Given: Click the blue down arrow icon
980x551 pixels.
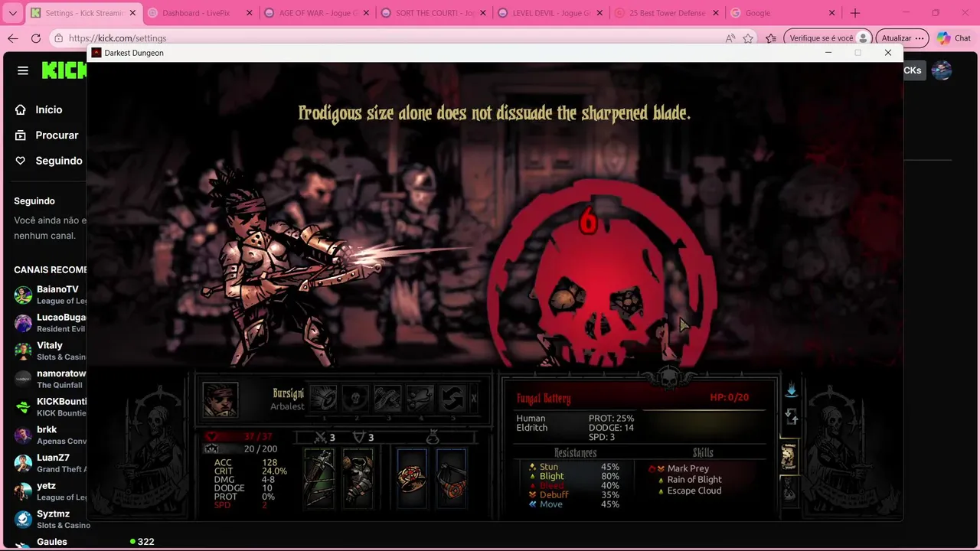Looking at the screenshot, I should coord(791,391).
